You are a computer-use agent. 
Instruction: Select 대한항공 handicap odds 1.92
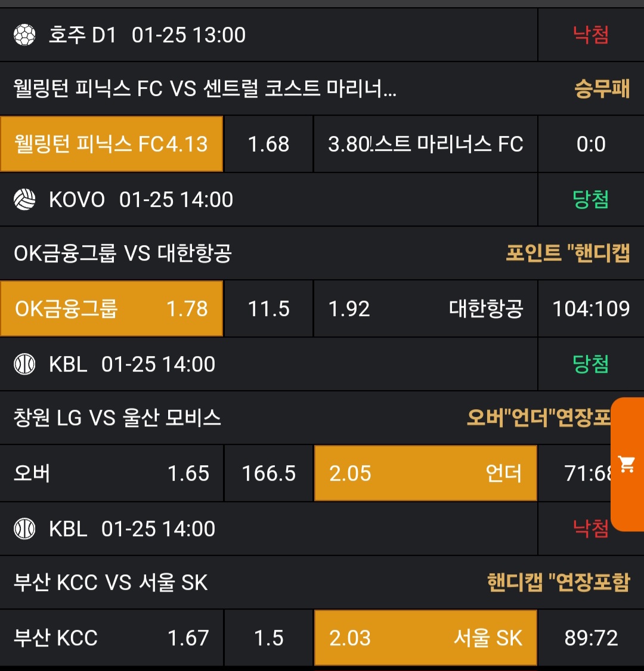click(x=425, y=309)
